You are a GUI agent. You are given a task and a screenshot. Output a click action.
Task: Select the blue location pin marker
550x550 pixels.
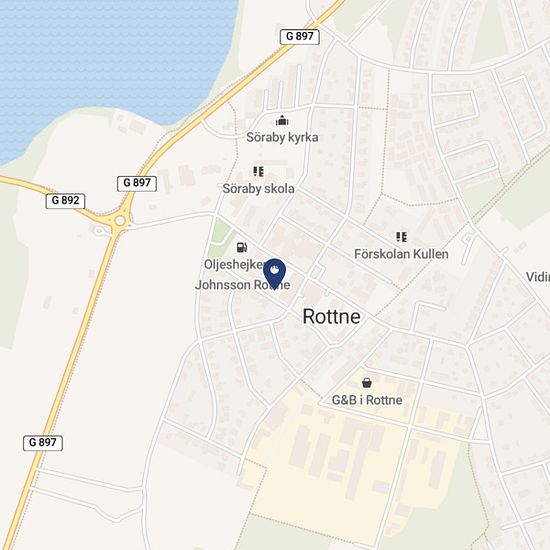pos(274,274)
